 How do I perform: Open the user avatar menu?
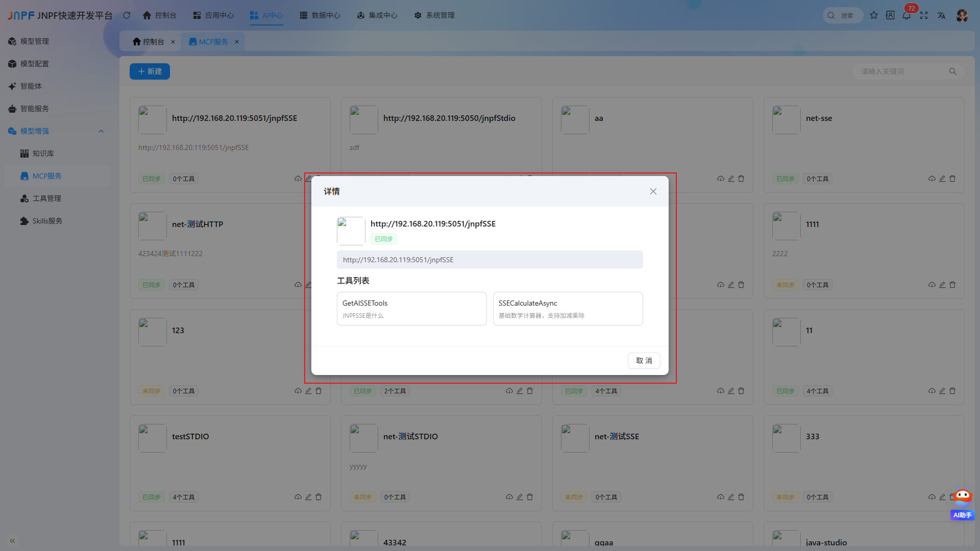tap(962, 15)
